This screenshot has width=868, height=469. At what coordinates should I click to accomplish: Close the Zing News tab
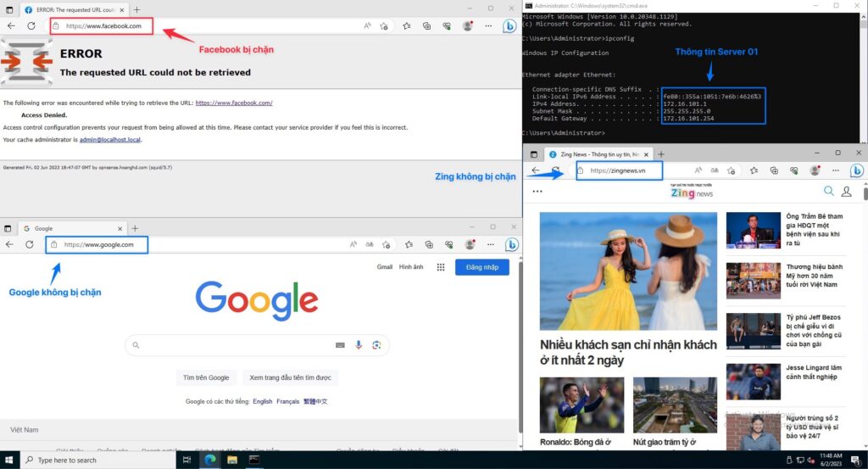point(646,154)
